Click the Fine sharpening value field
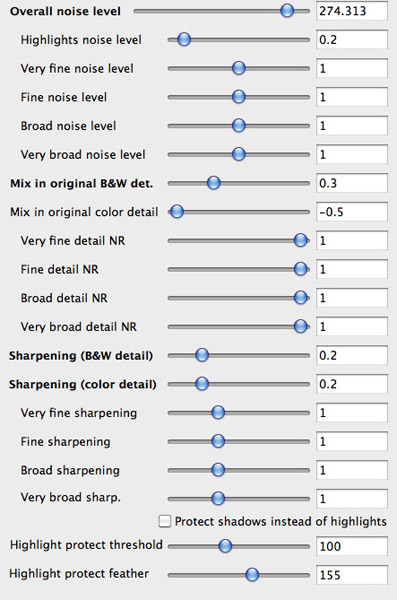Viewport: 397px width, 600px height. click(x=352, y=442)
